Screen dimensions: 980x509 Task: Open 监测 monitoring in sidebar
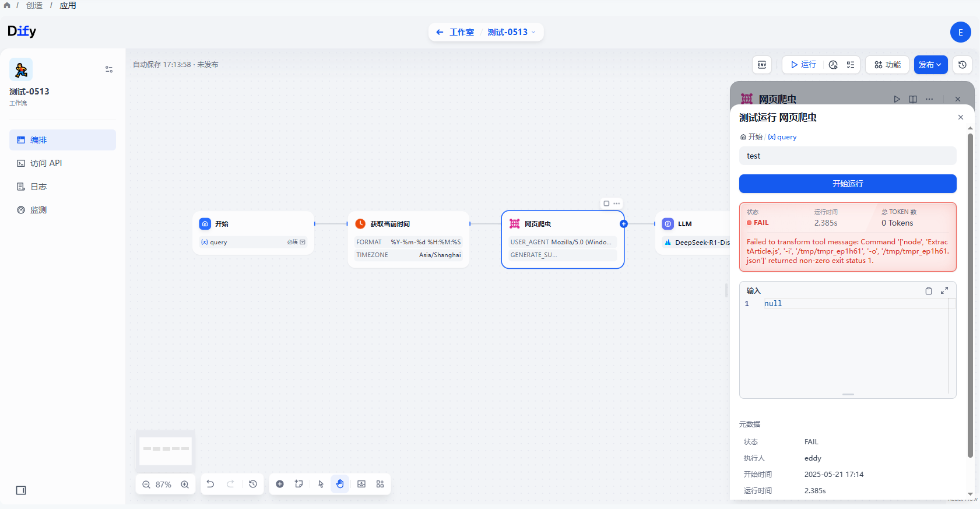click(62, 210)
